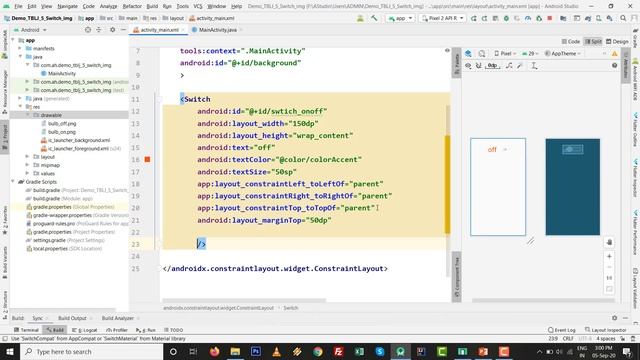The image size is (640, 360).
Task: Open the Build Output tab
Action: [x=72, y=318]
